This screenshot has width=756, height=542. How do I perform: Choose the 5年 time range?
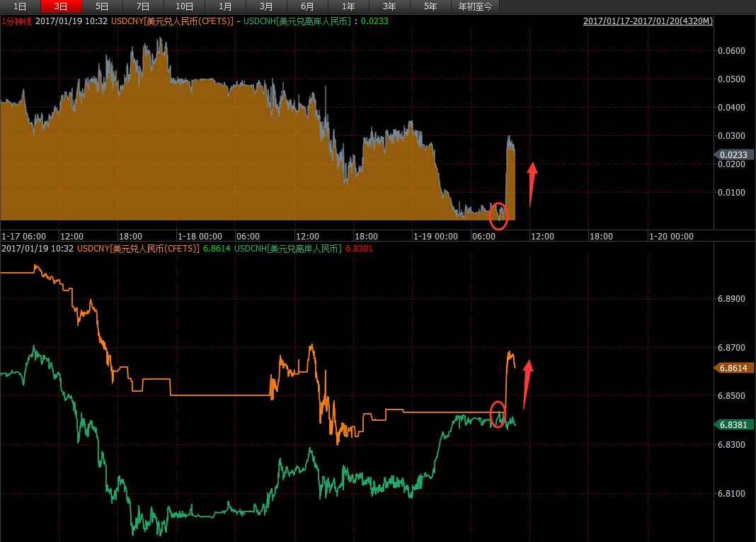click(431, 6)
